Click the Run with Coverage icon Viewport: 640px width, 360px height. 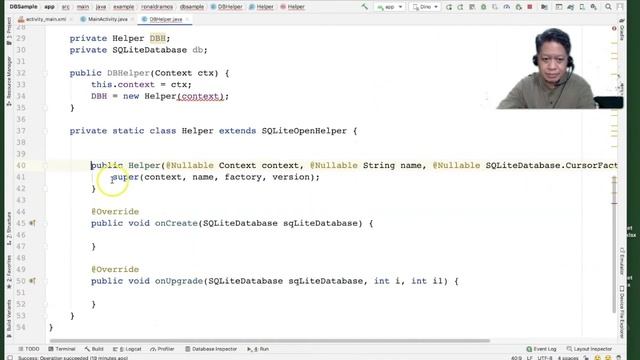495,7
